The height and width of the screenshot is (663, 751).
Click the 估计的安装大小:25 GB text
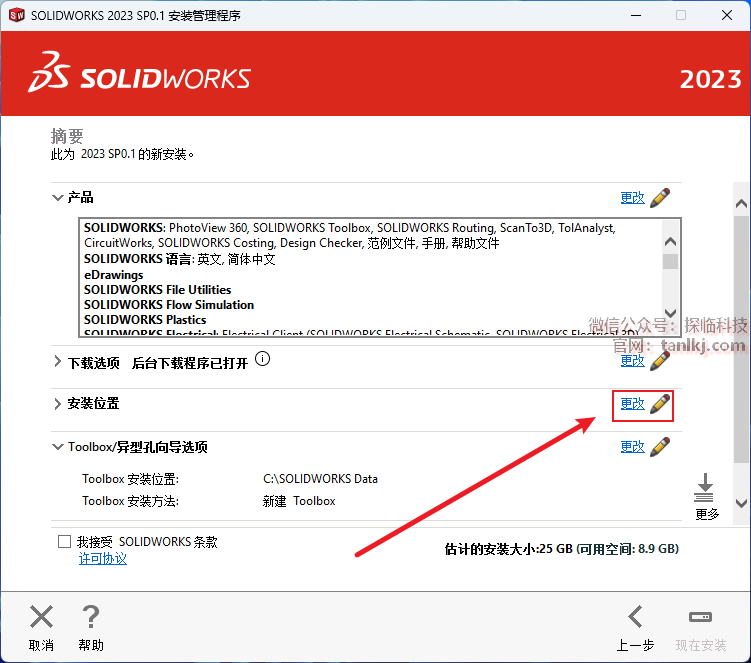click(509, 549)
